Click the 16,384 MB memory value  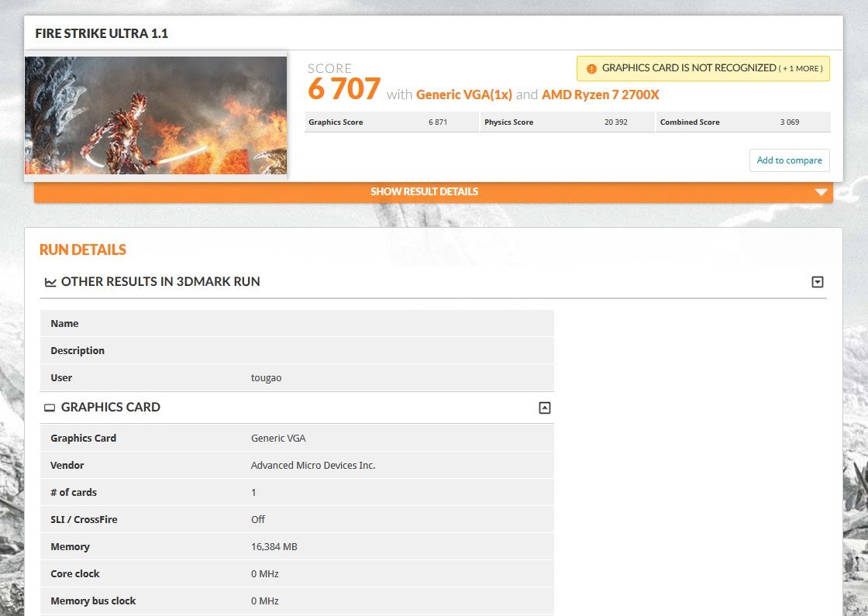point(274,547)
